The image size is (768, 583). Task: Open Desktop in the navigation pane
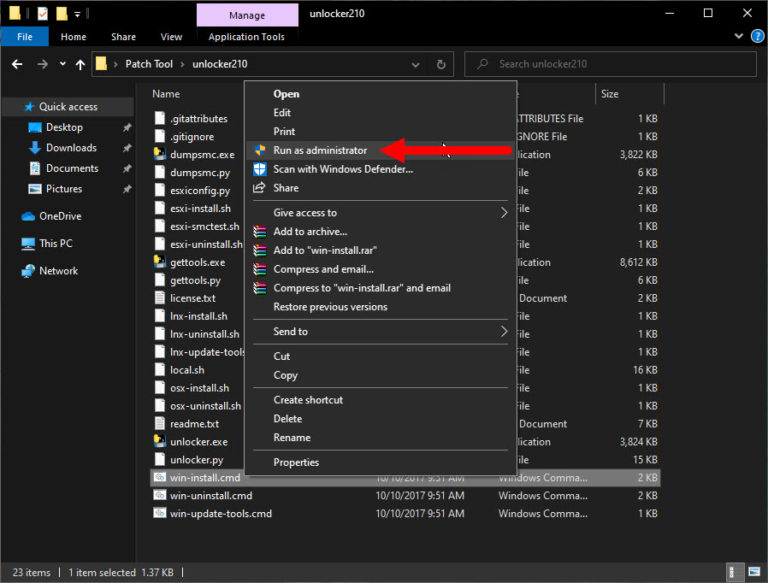pos(64,127)
